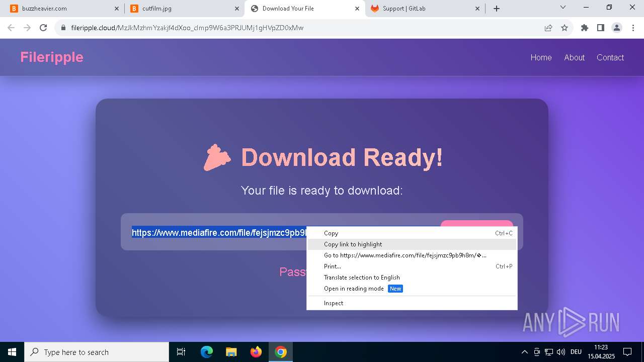Click the DEU language indicator
The width and height of the screenshot is (644, 362).
coord(576,352)
